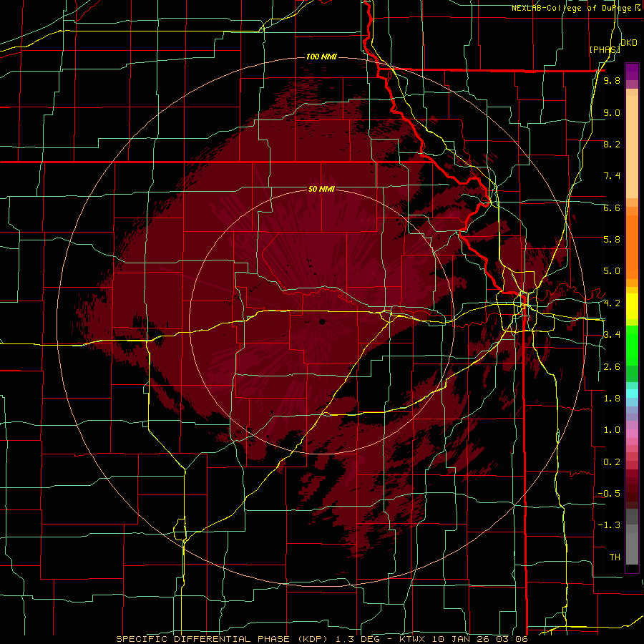
Task: Click the 6.6 value on the legend
Action: point(612,208)
